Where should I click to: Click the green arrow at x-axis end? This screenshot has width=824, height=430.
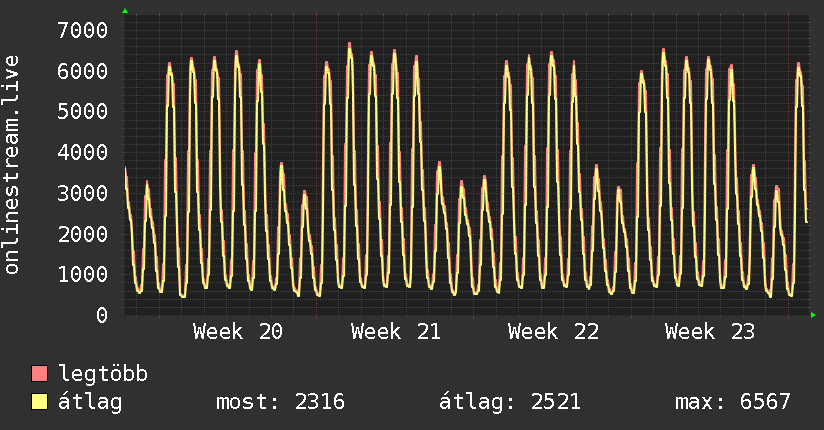[813, 315]
